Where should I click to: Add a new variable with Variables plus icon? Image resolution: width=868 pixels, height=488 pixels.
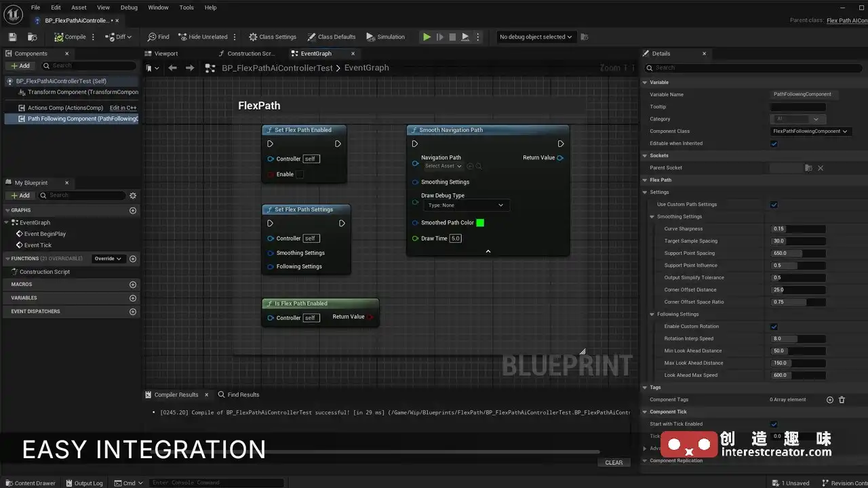(x=133, y=298)
